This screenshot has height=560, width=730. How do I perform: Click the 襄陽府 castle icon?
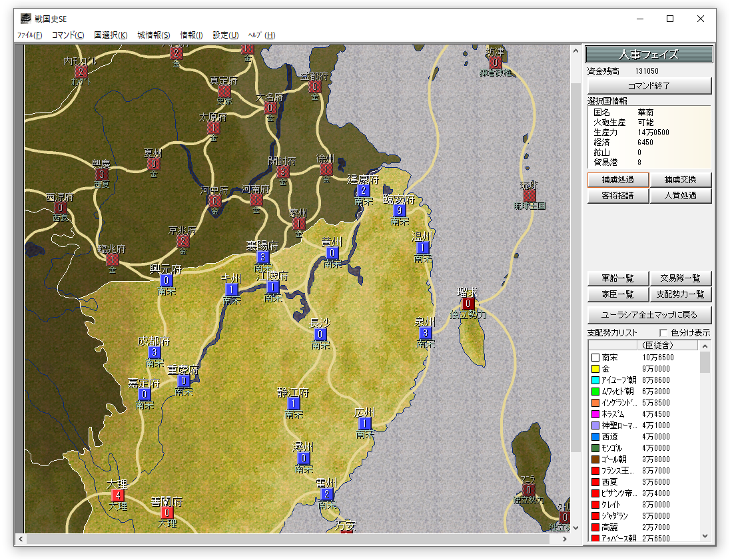click(x=263, y=257)
